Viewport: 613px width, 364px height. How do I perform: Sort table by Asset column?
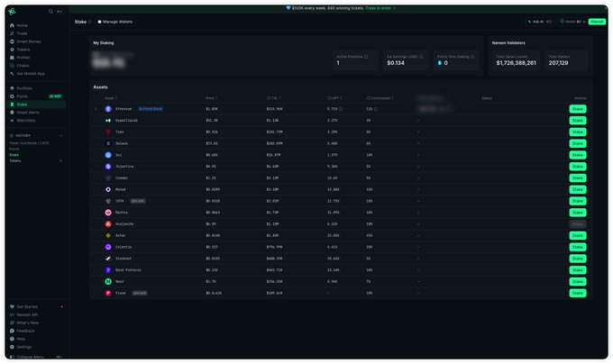point(111,98)
